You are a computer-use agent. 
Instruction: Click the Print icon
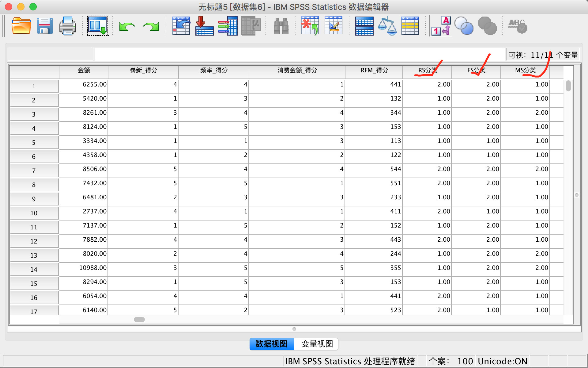point(67,26)
